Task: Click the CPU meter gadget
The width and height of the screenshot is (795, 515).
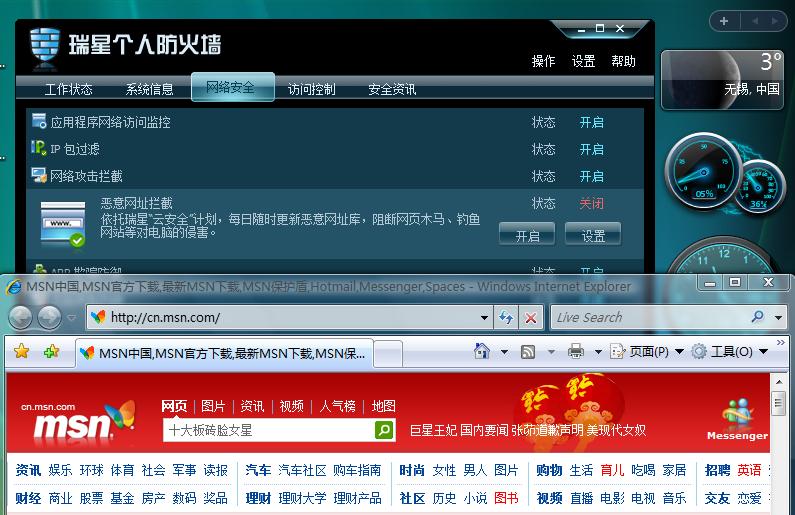Action: pyautogui.click(x=726, y=174)
